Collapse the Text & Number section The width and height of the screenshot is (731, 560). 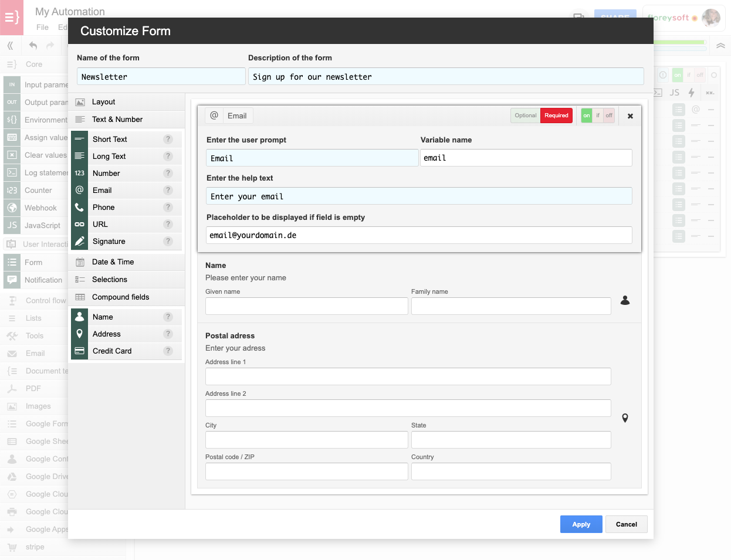[127, 120]
